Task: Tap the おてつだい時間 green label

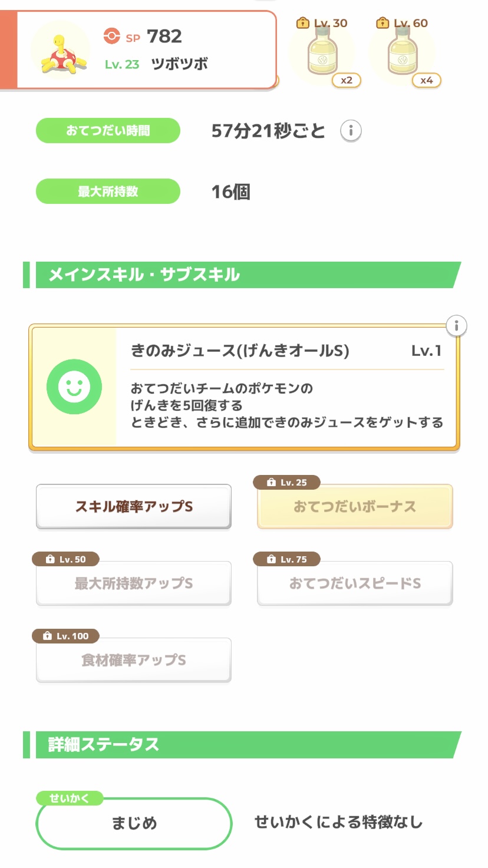Action: point(108,130)
